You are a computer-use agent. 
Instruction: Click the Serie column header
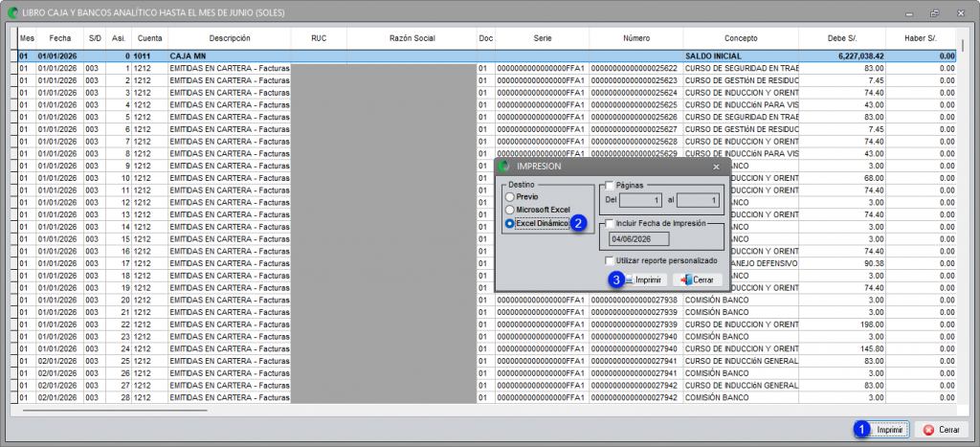coord(543,38)
